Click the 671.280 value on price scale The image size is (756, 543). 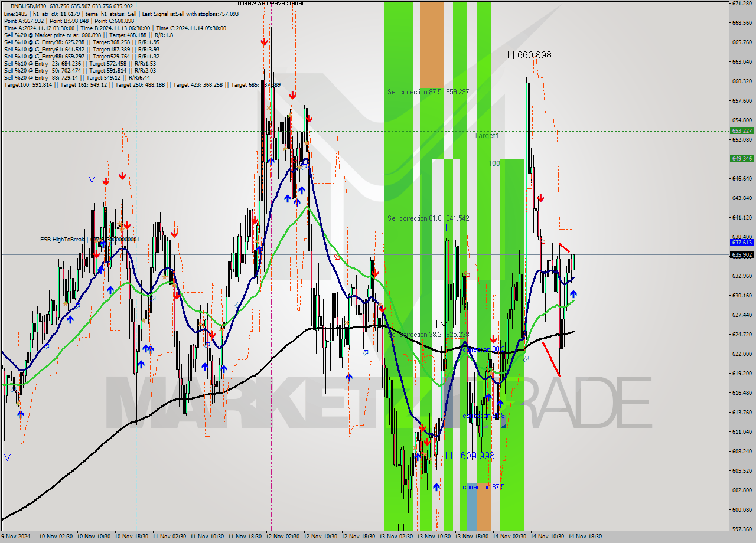(741, 4)
